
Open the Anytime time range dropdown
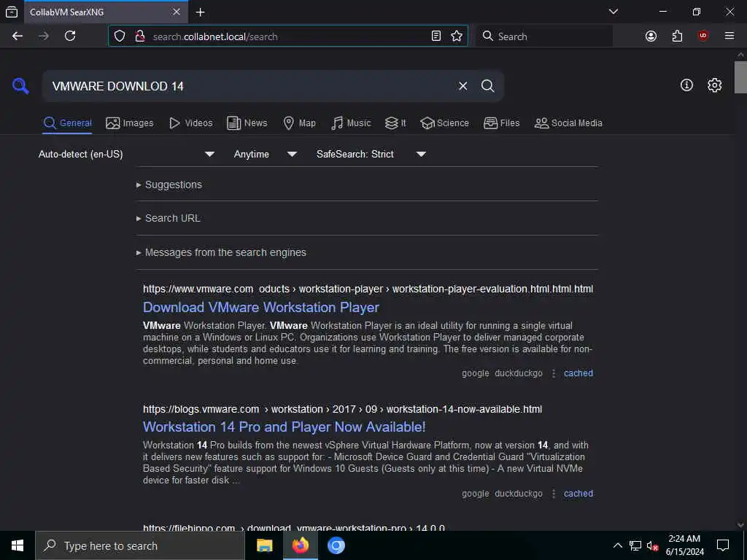coord(265,155)
